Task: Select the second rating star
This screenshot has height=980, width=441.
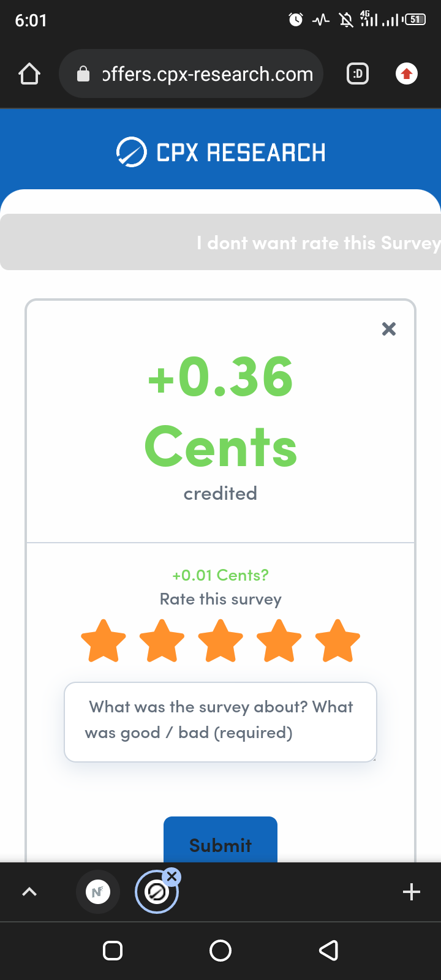Action: (162, 641)
